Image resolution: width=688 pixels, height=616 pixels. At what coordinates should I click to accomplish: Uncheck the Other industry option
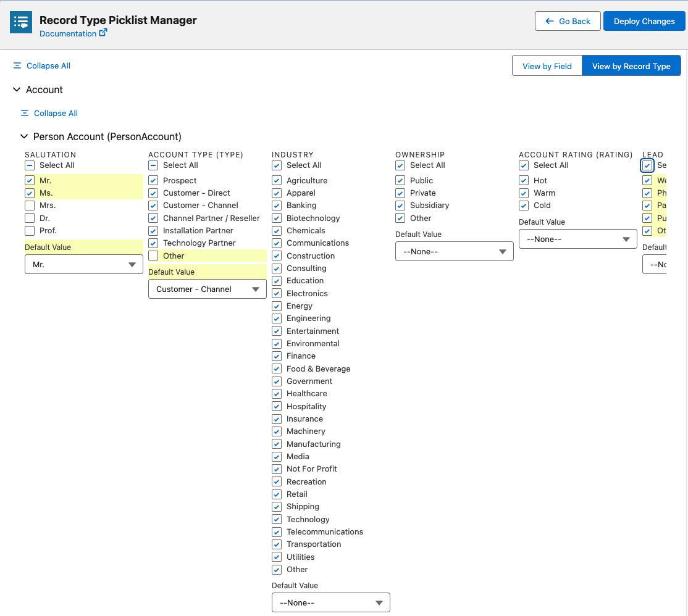click(x=277, y=570)
